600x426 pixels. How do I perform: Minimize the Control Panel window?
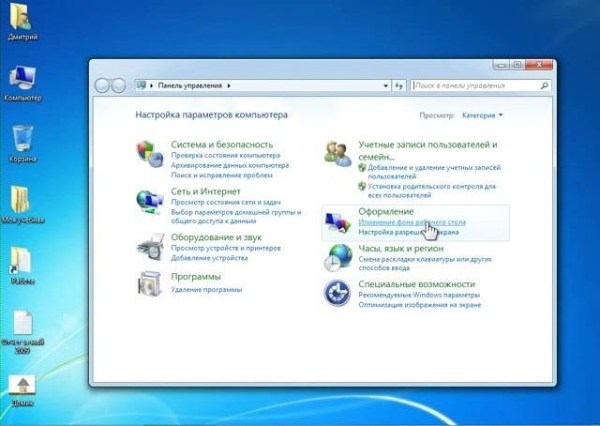[x=501, y=65]
